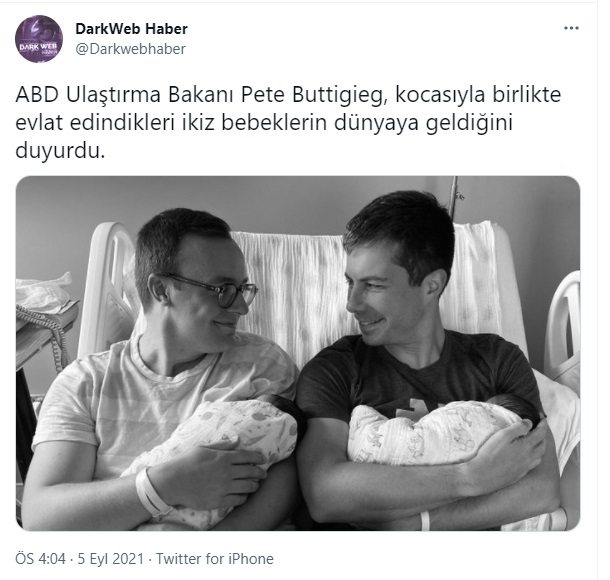Click the Twitter for iPhone source label
Screen dimensions: 610x580
tap(215, 559)
